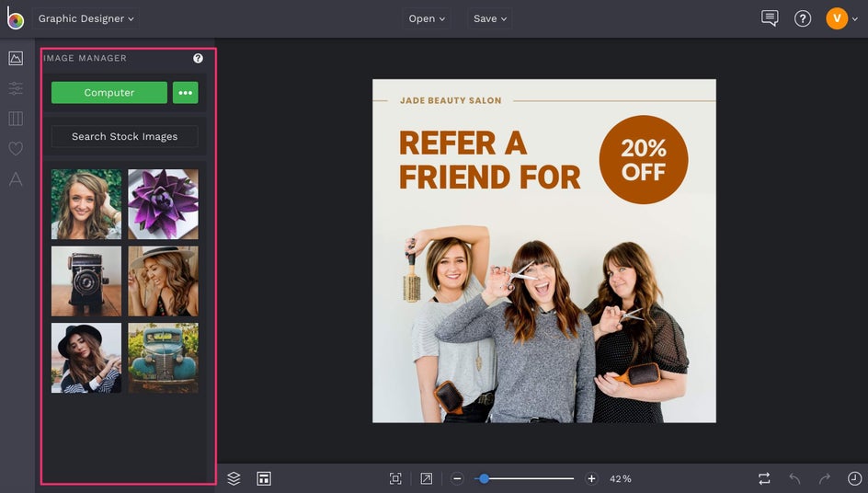Open the Customize sliders sidebar icon
868x493 pixels.
[x=16, y=88]
